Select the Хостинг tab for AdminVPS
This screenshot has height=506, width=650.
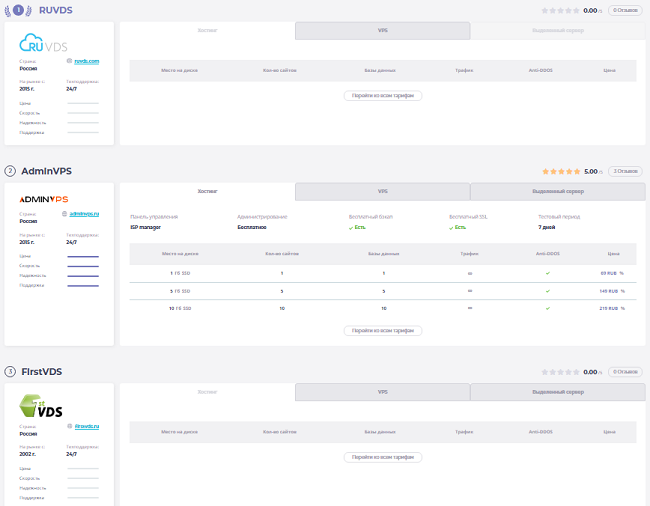207,191
